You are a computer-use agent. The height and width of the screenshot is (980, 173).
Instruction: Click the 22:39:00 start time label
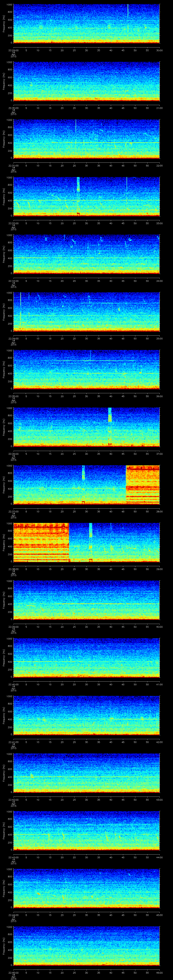[13, 627]
